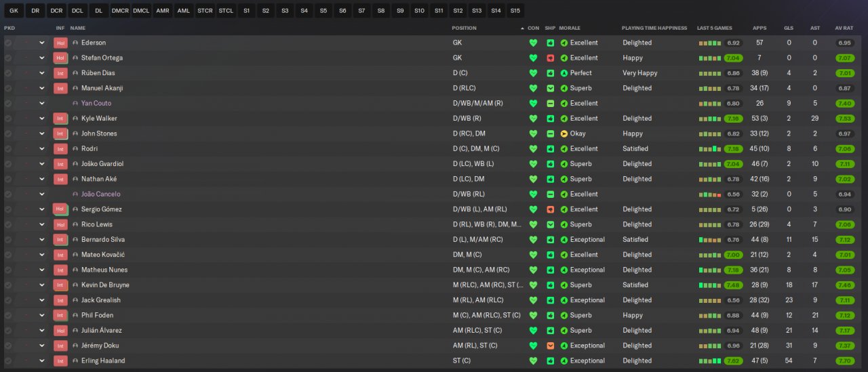Open the position dropdown arrow for Manuel Akanji
Image resolution: width=868 pixels, height=372 pixels.
(x=42, y=88)
